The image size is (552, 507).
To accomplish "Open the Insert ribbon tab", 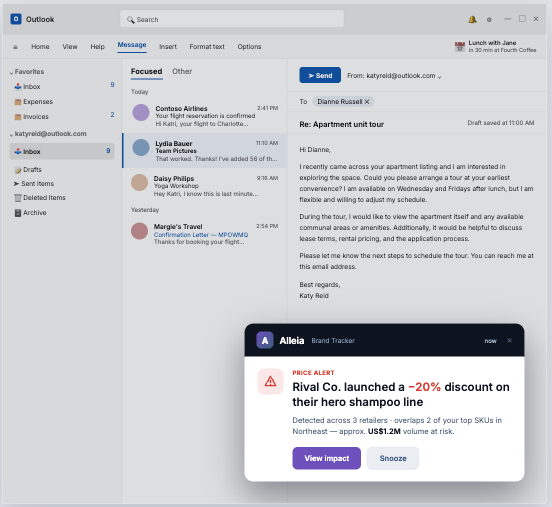I will click(168, 47).
